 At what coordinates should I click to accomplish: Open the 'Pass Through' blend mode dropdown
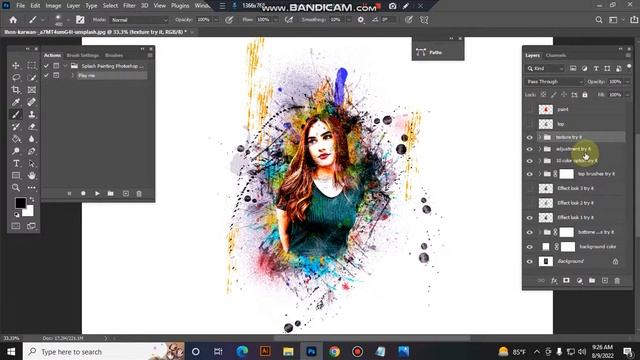pyautogui.click(x=554, y=82)
